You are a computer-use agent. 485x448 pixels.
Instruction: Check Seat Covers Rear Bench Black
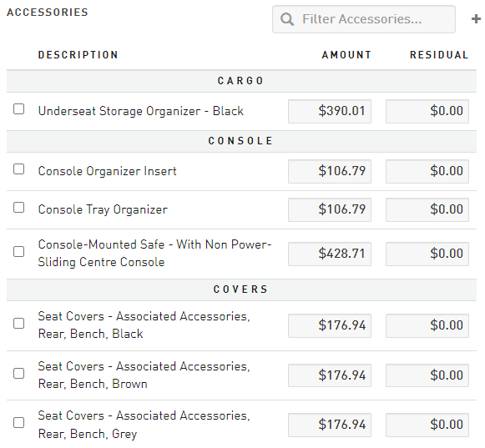(19, 324)
